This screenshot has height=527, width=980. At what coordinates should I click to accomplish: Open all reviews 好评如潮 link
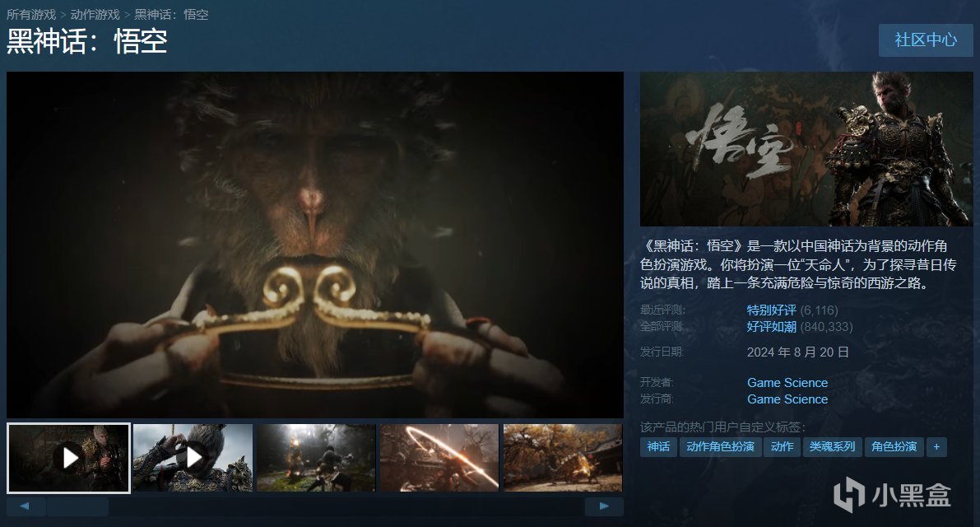(x=771, y=327)
